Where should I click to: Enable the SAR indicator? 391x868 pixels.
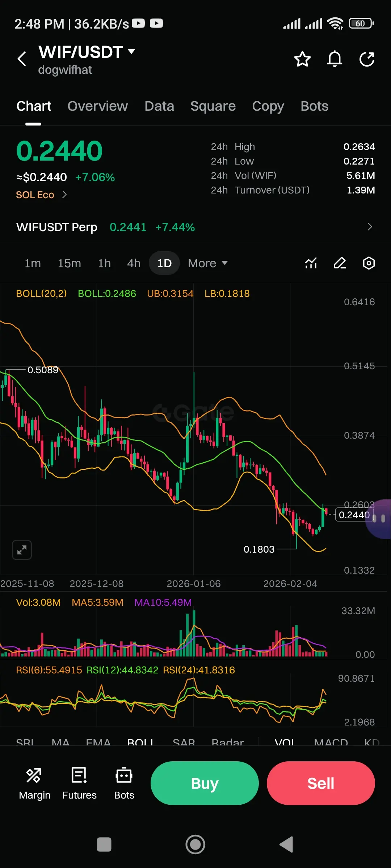(x=184, y=743)
